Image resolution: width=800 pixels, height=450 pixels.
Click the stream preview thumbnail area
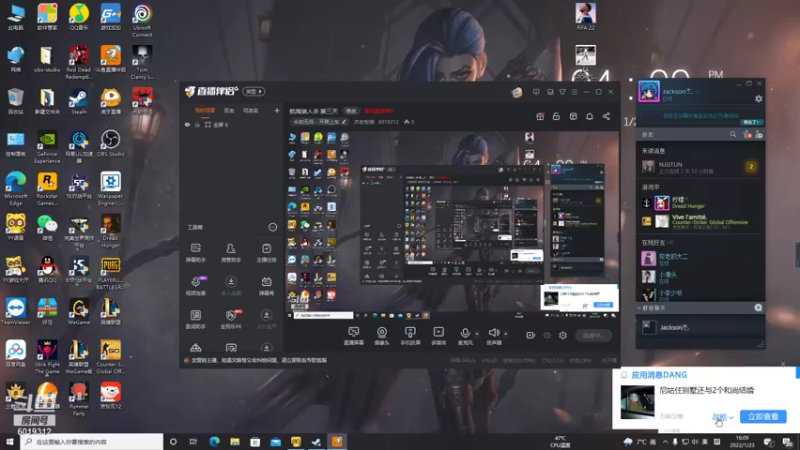coord(452,224)
